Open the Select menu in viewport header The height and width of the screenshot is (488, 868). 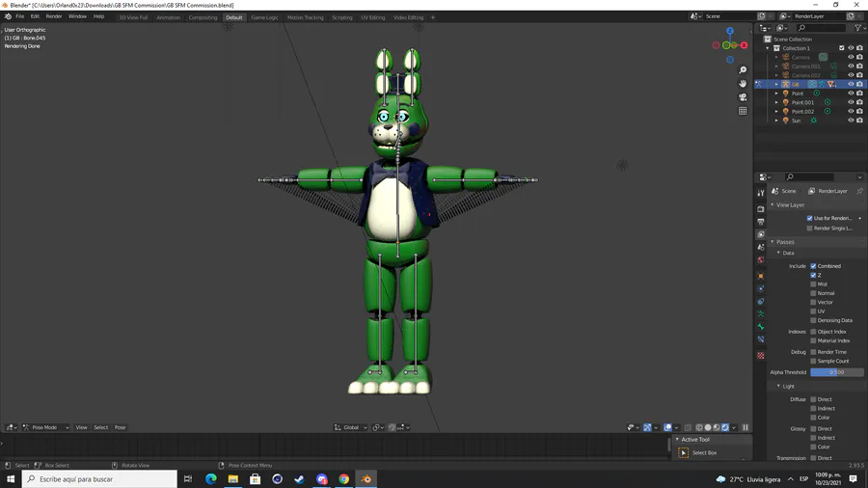point(100,427)
